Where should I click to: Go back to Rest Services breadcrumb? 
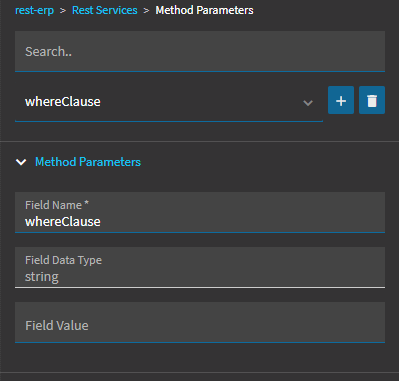(x=105, y=10)
